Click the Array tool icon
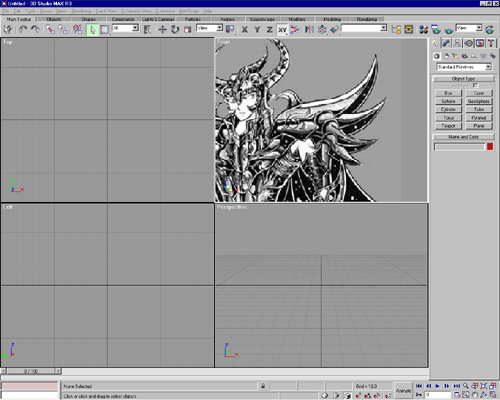500x400 pixels. tap(322, 30)
